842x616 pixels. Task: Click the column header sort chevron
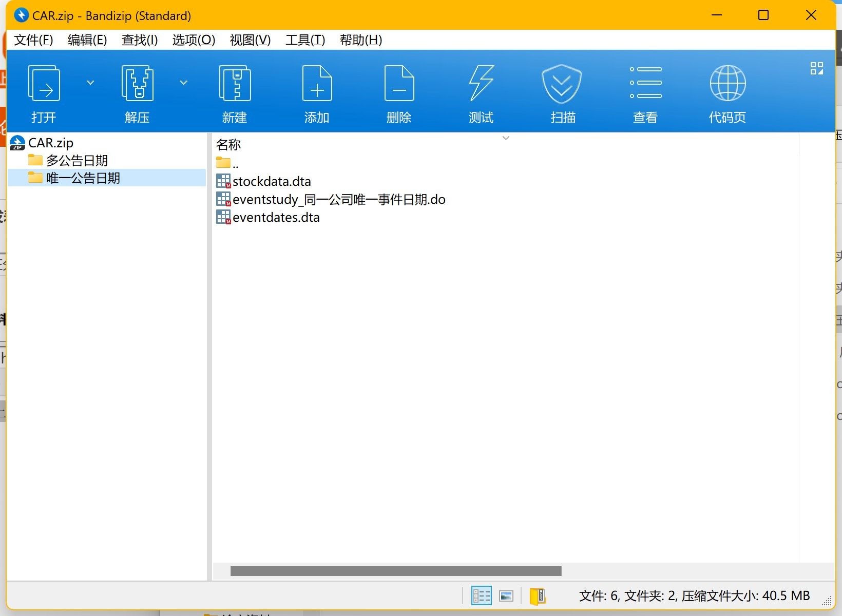coord(506,138)
